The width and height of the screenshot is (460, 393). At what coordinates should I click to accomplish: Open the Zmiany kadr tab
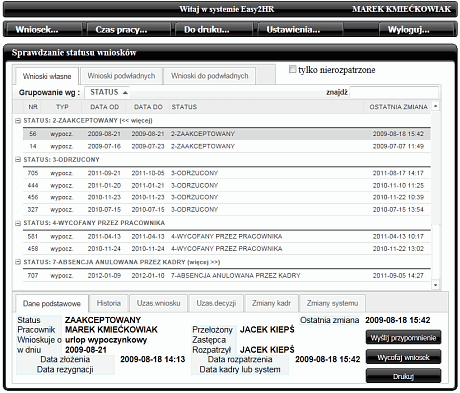(271, 303)
